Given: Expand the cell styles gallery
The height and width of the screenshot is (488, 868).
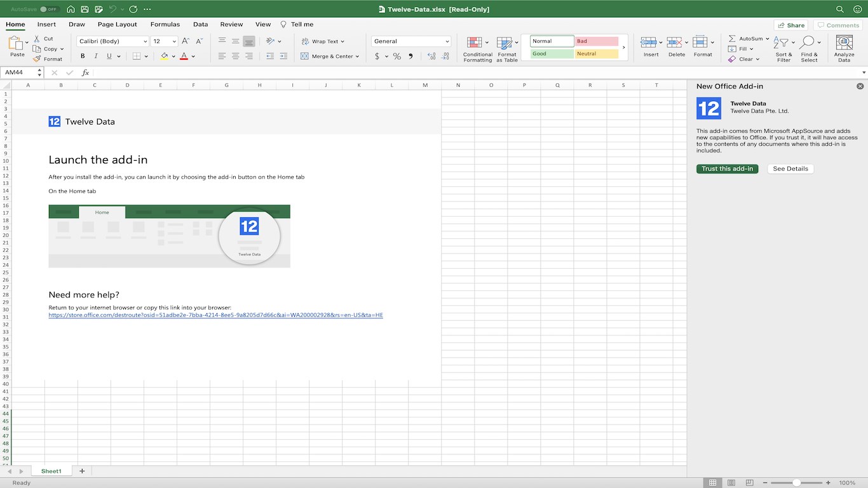Looking at the screenshot, I should pyautogui.click(x=623, y=47).
